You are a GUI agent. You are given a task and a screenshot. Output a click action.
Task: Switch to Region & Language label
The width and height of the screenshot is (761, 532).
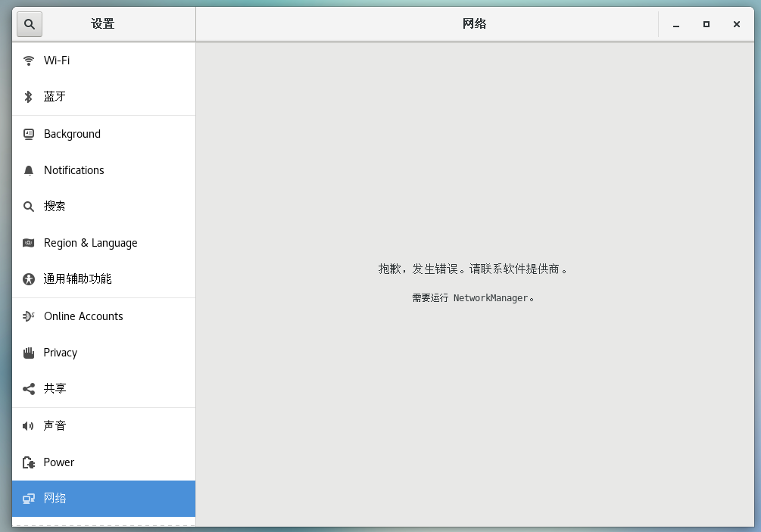90,243
